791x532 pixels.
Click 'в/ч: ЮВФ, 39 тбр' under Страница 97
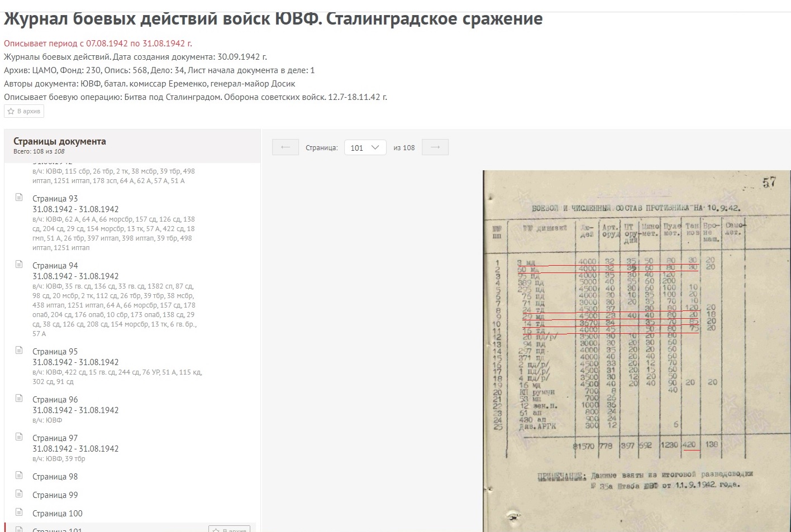tap(59, 459)
